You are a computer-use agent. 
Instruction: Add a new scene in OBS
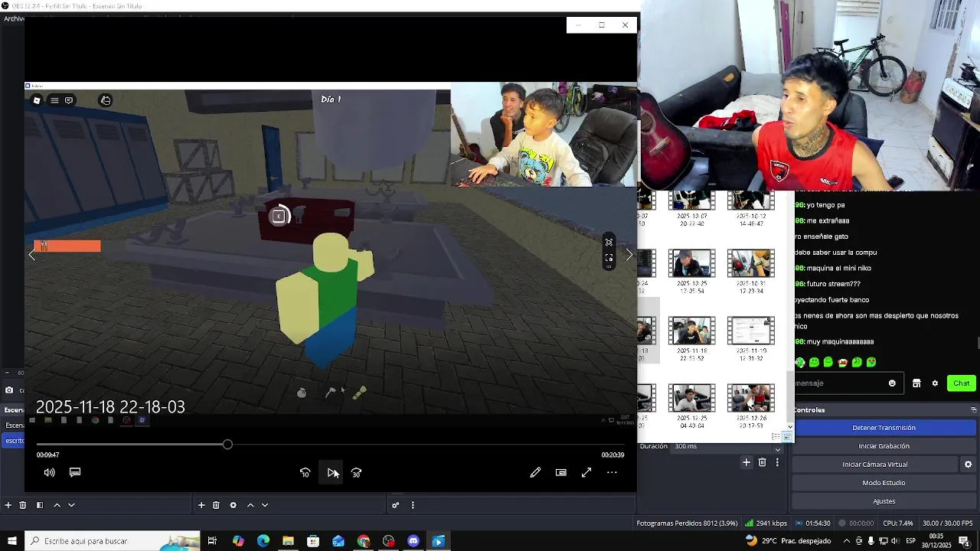pos(8,505)
